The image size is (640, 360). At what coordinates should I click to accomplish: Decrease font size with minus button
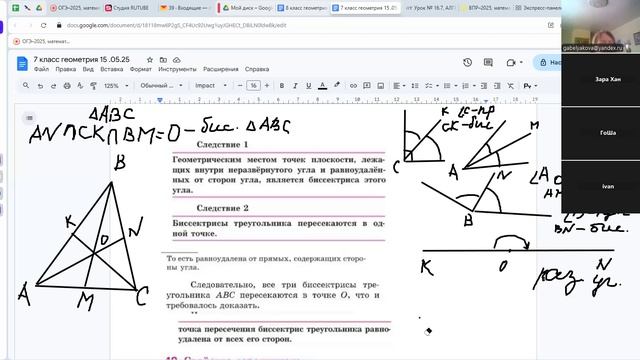click(240, 86)
